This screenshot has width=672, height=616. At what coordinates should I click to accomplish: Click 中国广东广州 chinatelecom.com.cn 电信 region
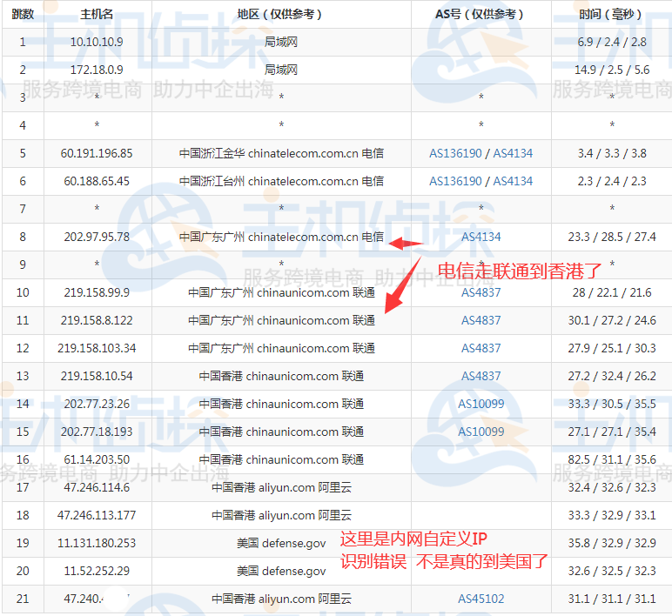(x=281, y=237)
